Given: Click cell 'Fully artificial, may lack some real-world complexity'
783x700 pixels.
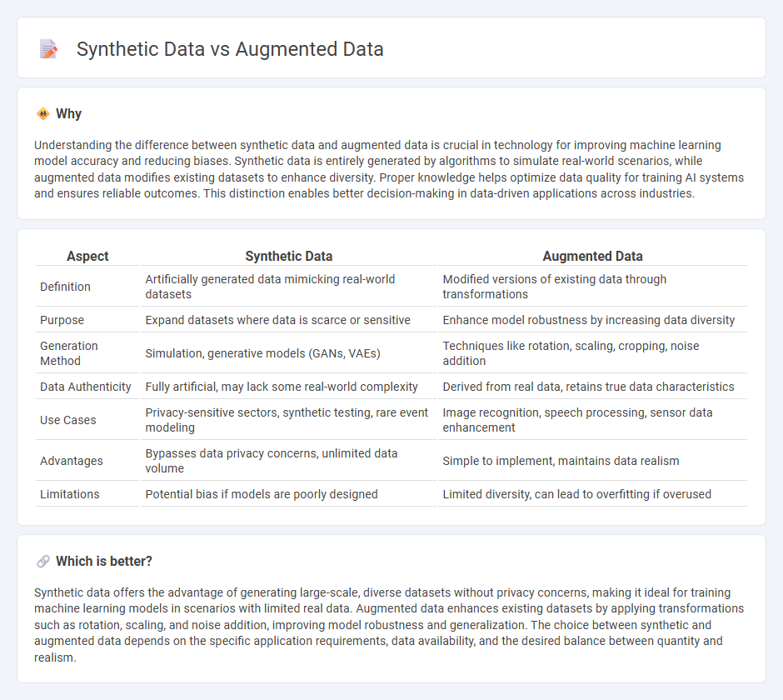Looking at the screenshot, I should 289,387.
